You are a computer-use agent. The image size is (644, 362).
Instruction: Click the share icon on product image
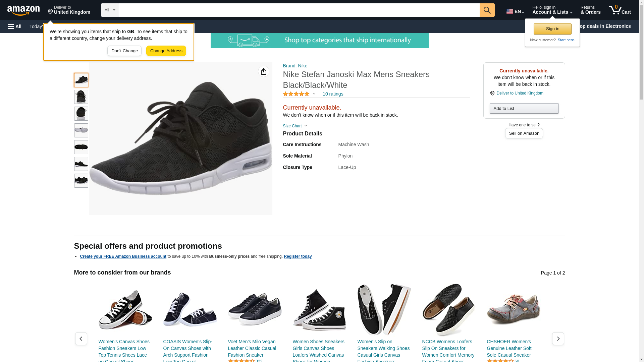tap(263, 71)
